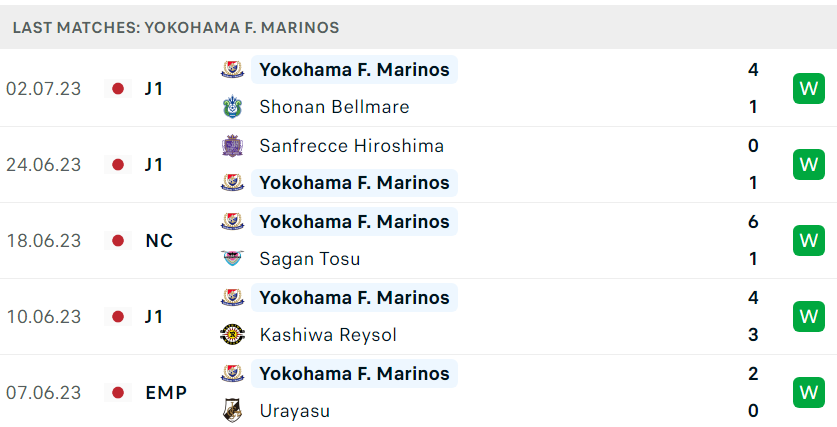The image size is (837, 427).
Task: Click Sagan Tosu team crest icon
Action: coord(233,259)
